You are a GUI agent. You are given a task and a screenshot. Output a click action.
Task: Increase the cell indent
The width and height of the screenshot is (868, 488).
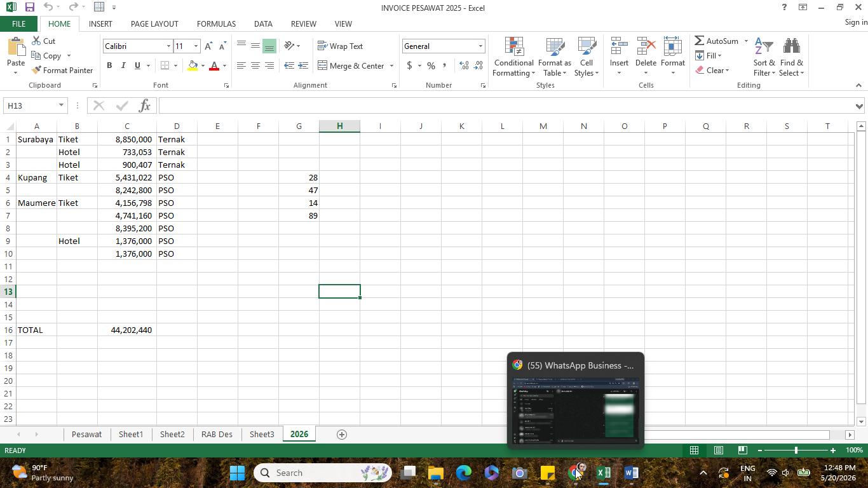pos(303,65)
